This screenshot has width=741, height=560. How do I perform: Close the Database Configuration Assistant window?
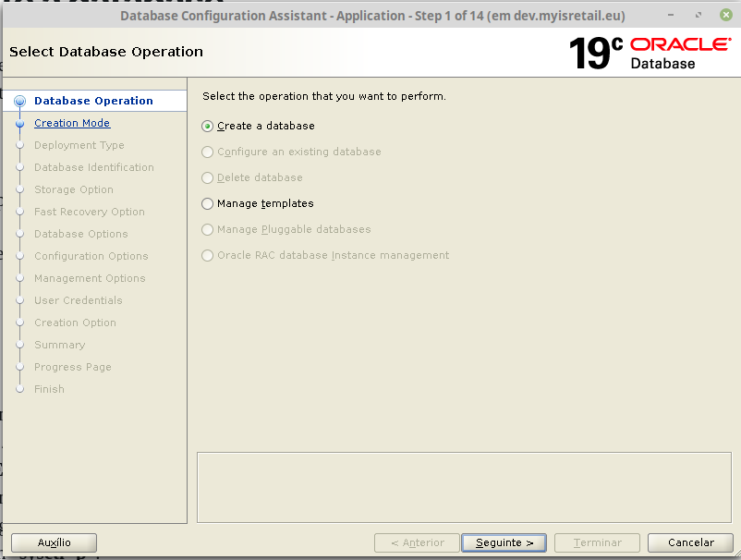click(x=726, y=15)
